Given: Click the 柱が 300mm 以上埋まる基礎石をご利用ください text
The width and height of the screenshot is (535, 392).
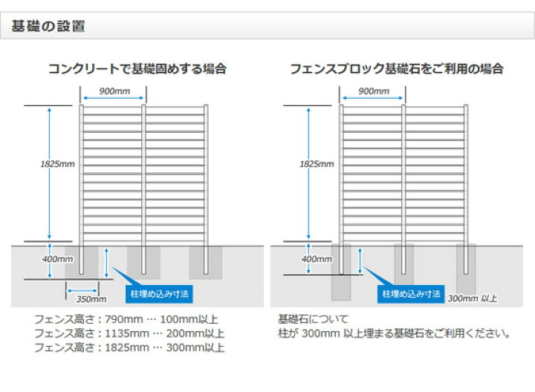Looking at the screenshot, I should [x=394, y=333].
